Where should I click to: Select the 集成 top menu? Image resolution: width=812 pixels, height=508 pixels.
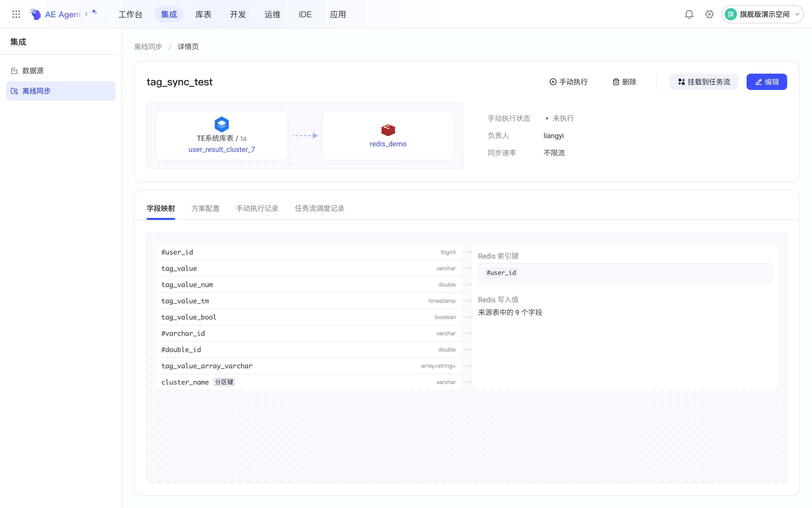click(169, 14)
